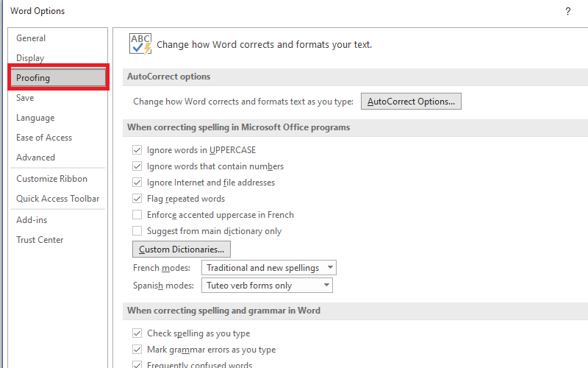Toggle Ignore words in UPPERCASE checkbox
The height and width of the screenshot is (368, 588).
click(x=137, y=150)
